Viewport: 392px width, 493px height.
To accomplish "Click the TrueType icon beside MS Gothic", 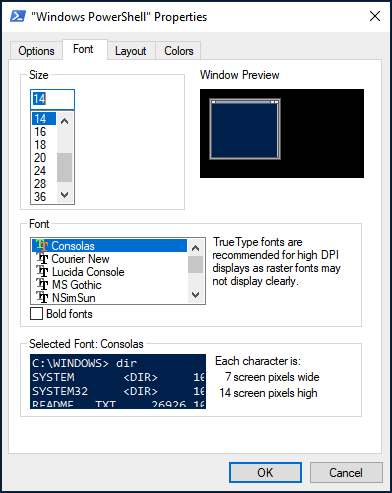I will pos(42,285).
